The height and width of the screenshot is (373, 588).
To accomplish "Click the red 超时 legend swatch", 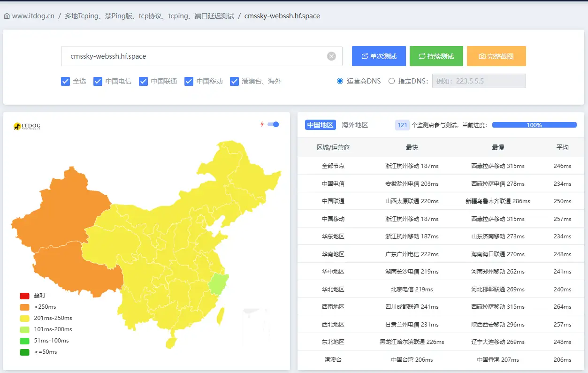I will tap(24, 296).
